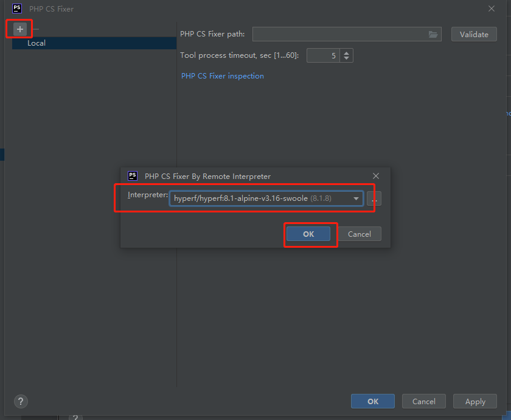This screenshot has width=511, height=420.
Task: Open folder browser for PHP CS Fixer path
Action: pyautogui.click(x=433, y=34)
